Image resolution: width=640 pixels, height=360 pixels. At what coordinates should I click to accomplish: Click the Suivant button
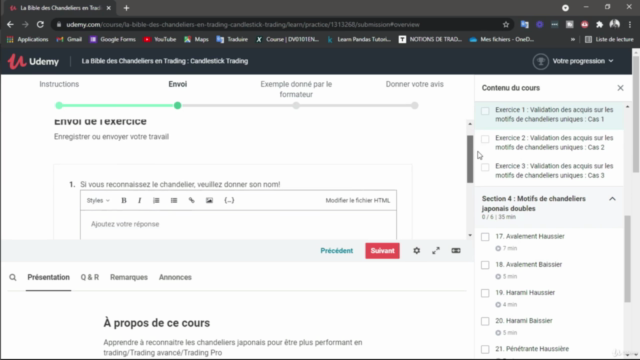pyautogui.click(x=382, y=251)
